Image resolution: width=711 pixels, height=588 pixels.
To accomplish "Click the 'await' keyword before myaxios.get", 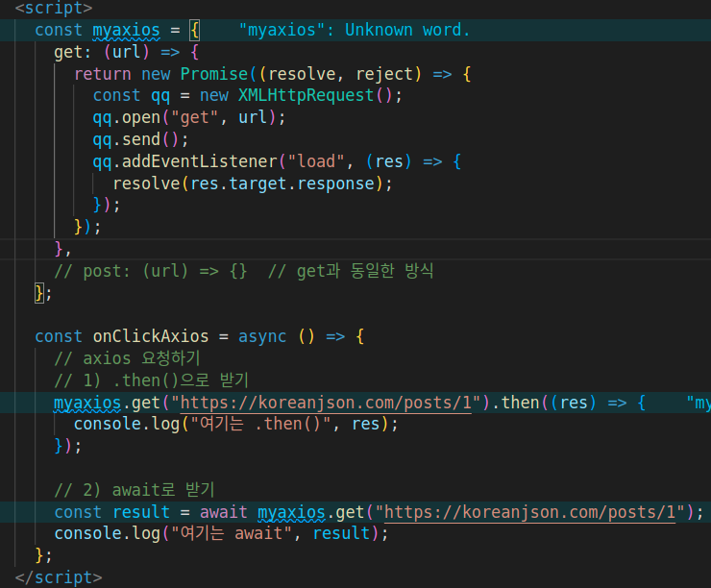I will pos(224,512).
